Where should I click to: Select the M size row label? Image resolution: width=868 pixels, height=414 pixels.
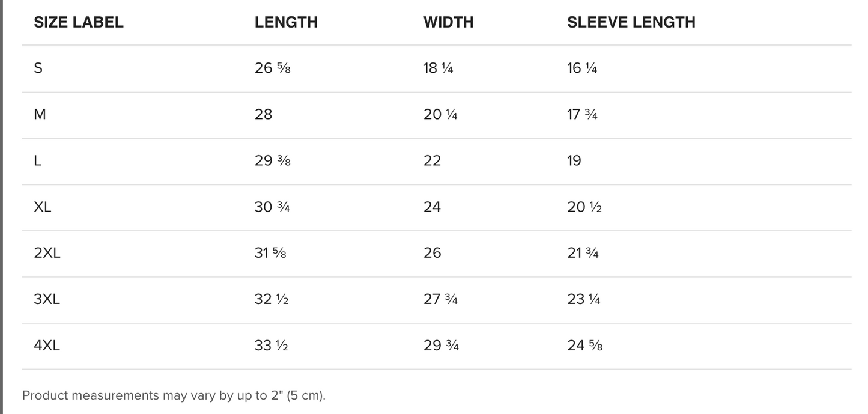pyautogui.click(x=40, y=115)
